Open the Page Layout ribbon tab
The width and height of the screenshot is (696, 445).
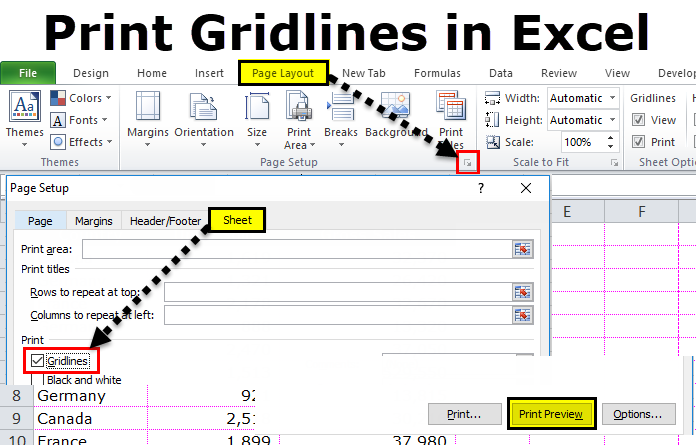tap(283, 73)
